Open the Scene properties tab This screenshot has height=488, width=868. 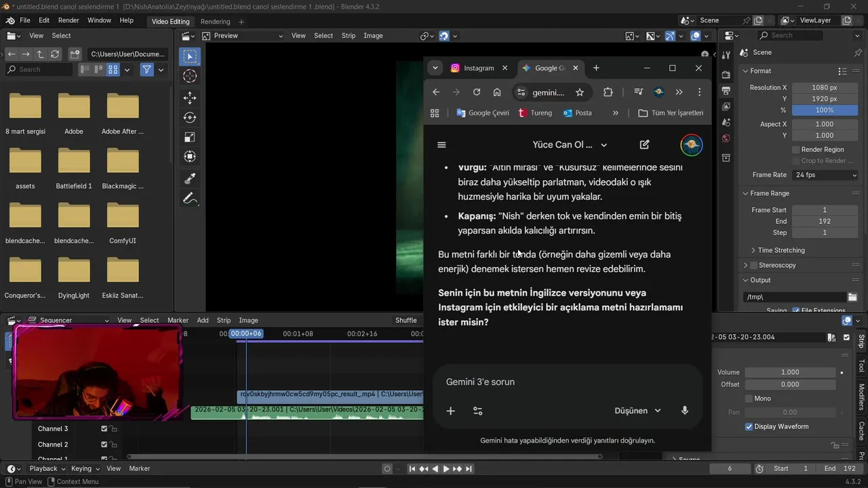coord(726,122)
